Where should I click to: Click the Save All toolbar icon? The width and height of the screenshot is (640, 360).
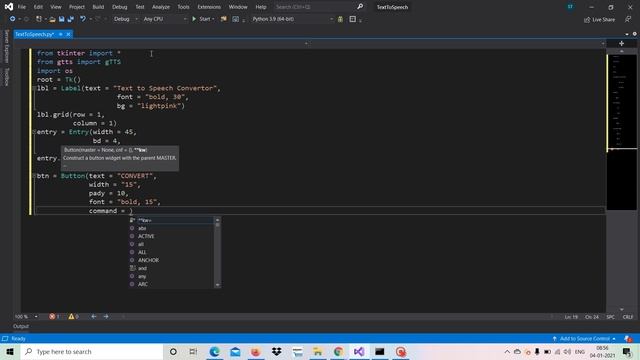tap(71, 19)
